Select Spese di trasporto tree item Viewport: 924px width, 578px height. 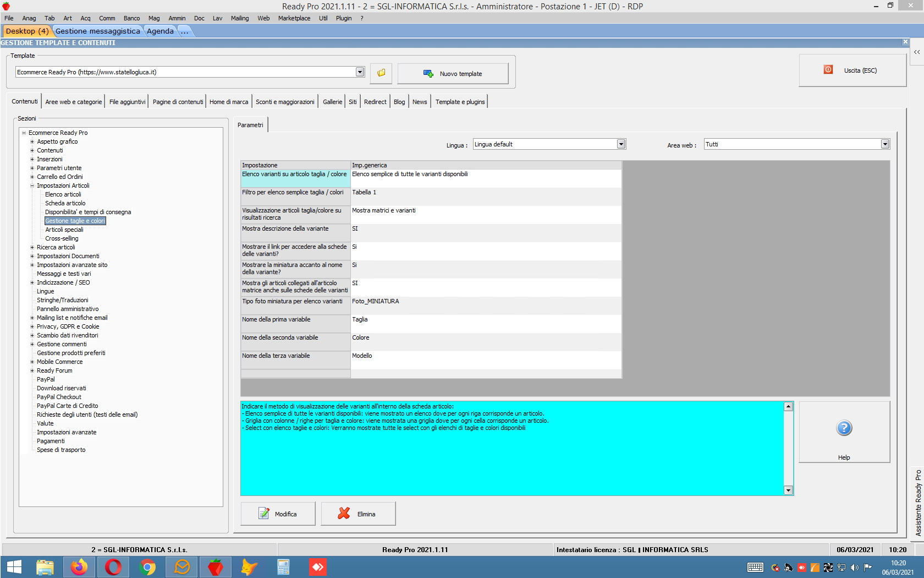tap(61, 450)
